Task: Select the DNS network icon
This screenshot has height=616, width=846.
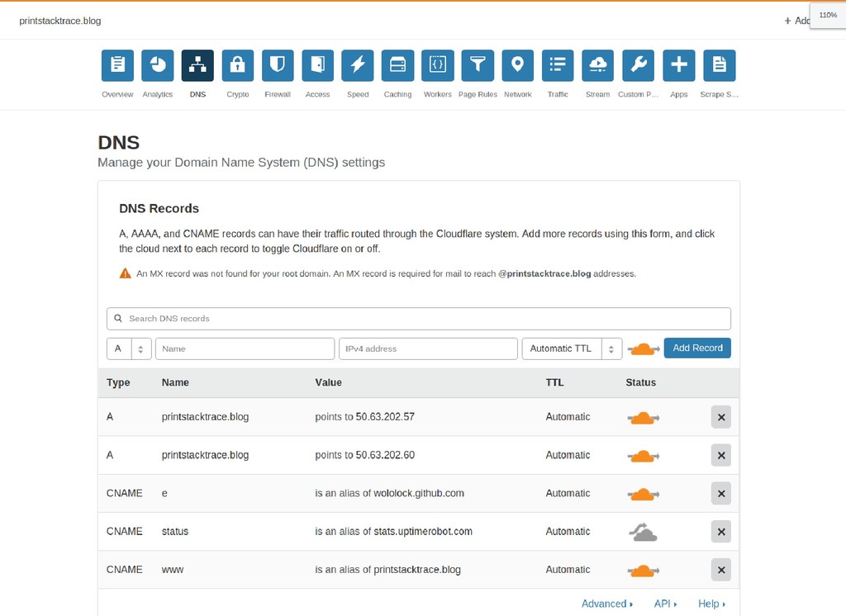Action: [197, 65]
